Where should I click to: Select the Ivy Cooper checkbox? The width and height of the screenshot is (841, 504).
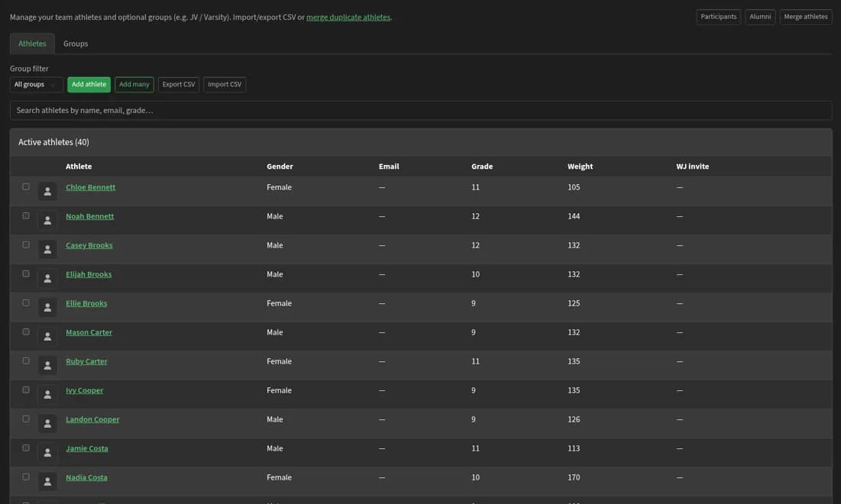click(x=26, y=389)
